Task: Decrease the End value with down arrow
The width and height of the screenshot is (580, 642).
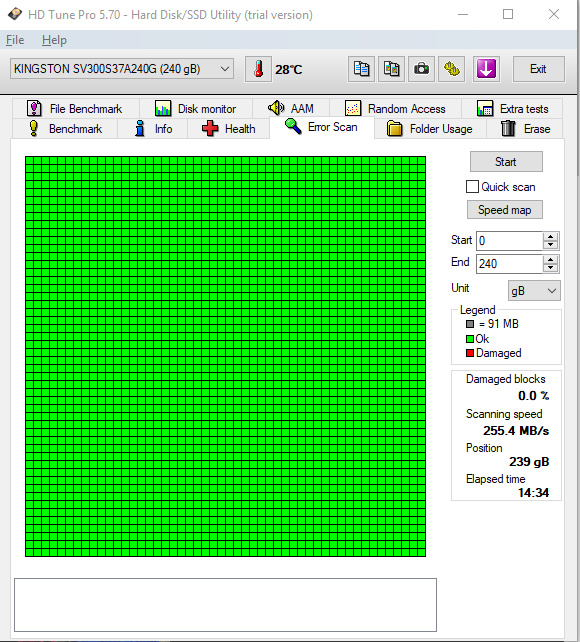Action: point(551,268)
